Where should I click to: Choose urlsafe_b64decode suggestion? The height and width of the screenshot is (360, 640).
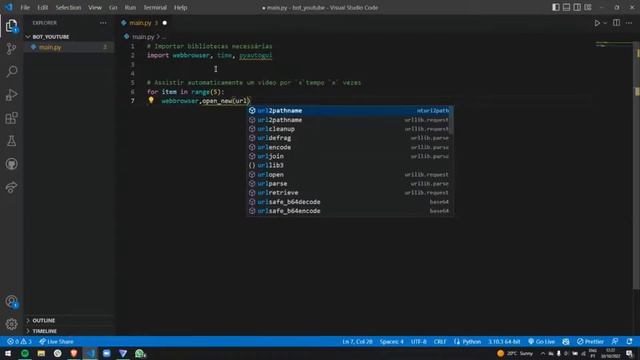[349, 202]
